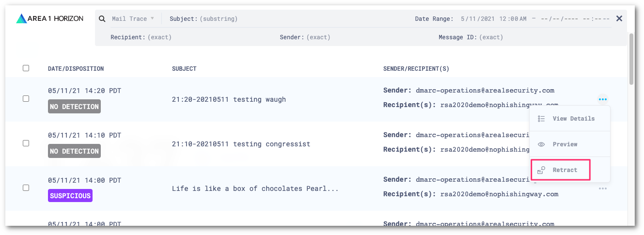Image resolution: width=644 pixels, height=235 pixels.
Task: Select Retract from the context menu
Action: coord(565,170)
